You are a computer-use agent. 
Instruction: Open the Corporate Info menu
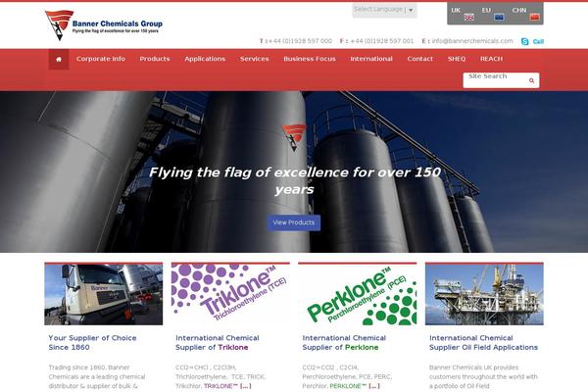101,59
